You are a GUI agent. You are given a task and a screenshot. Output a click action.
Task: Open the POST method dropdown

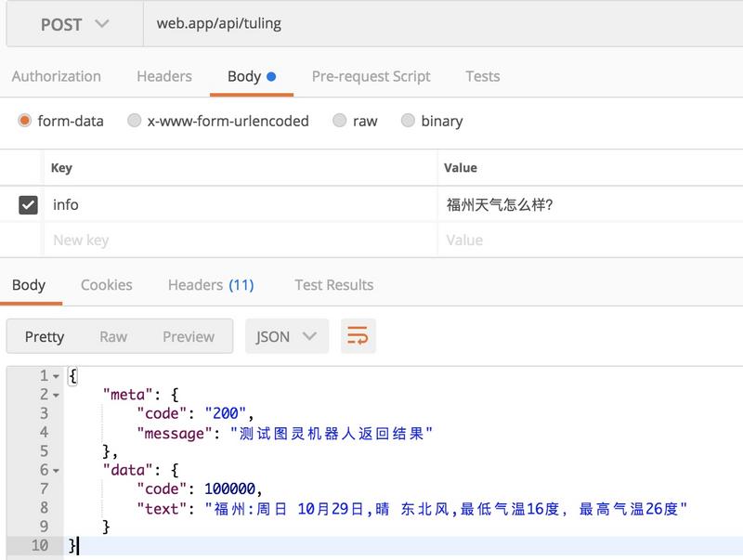(x=75, y=24)
